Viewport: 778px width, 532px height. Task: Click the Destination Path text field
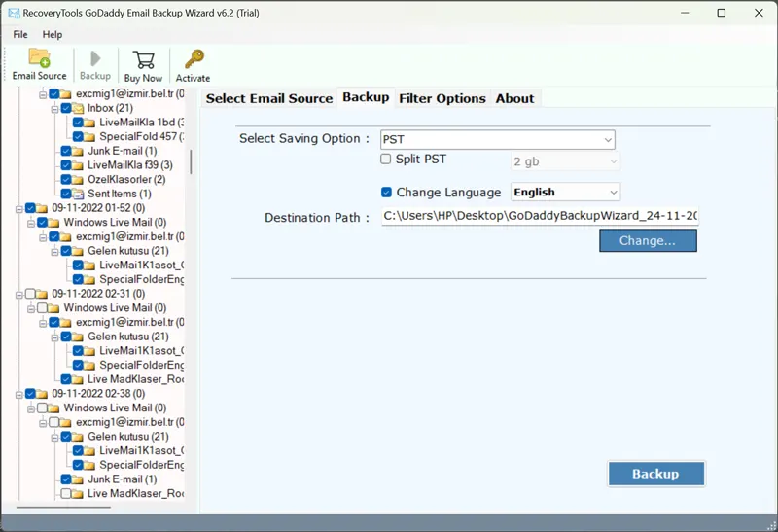pyautogui.click(x=539, y=216)
